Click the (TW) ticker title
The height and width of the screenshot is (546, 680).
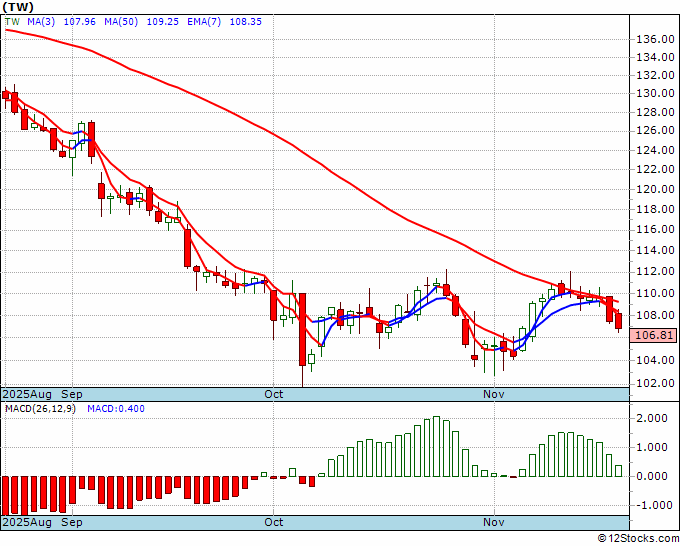(x=18, y=7)
